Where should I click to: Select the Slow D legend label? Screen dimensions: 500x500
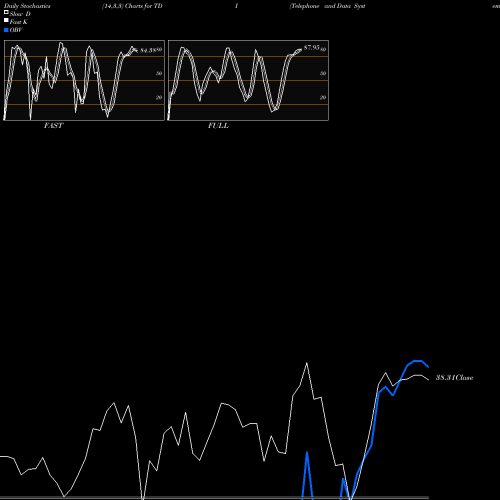tap(20, 14)
